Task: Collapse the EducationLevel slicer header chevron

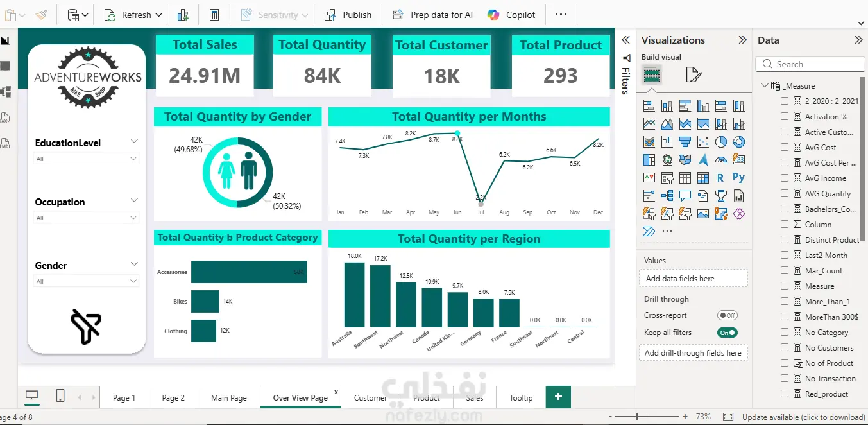Action: pyautogui.click(x=134, y=141)
